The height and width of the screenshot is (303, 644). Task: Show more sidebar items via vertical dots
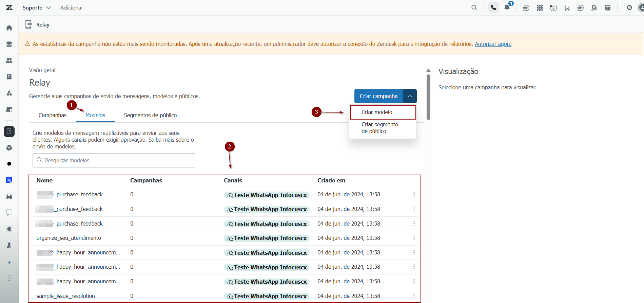click(x=9, y=278)
